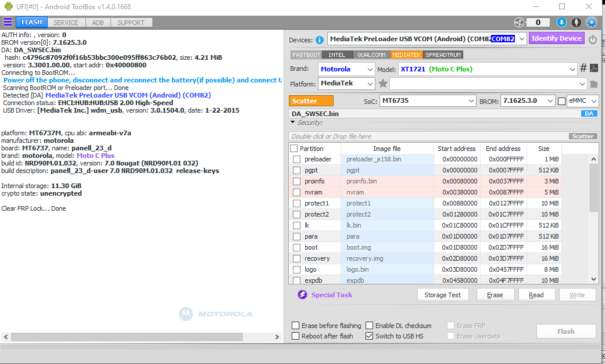Open the ADB tab

(x=98, y=23)
